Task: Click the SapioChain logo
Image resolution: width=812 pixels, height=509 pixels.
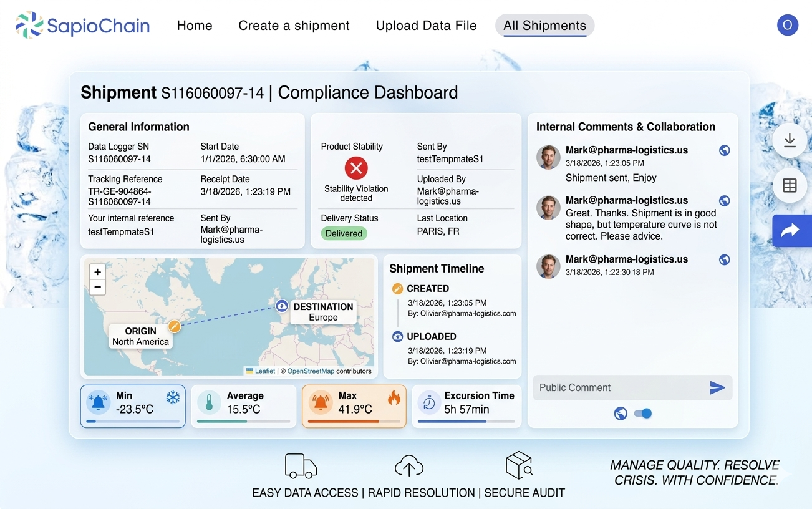Action: click(x=83, y=26)
